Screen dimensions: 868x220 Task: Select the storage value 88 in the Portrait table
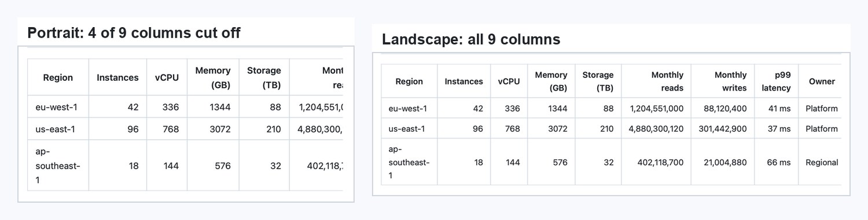pos(264,107)
